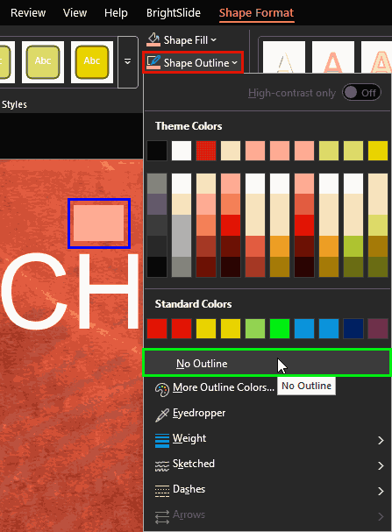Pick standard green color swatch
392x532 pixels.
click(280, 329)
